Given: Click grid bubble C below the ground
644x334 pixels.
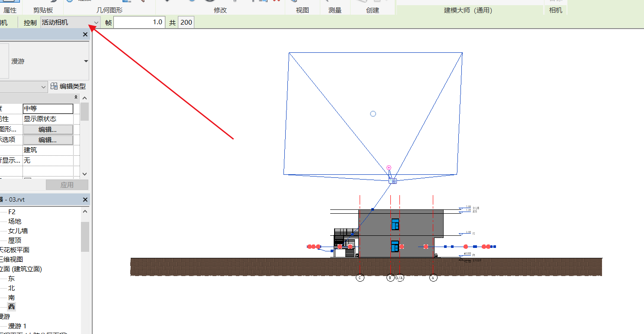Looking at the screenshot, I should click(x=360, y=278).
